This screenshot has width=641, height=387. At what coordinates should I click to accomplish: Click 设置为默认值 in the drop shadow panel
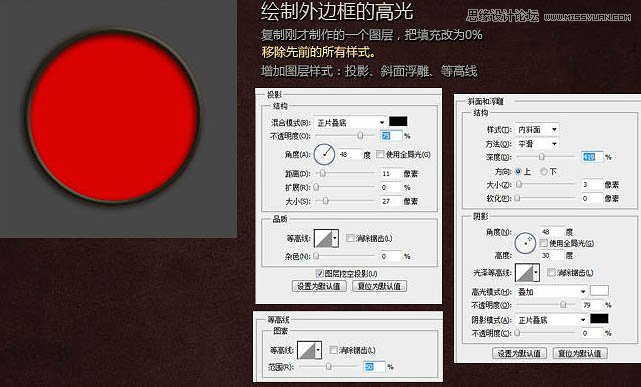tap(319, 286)
